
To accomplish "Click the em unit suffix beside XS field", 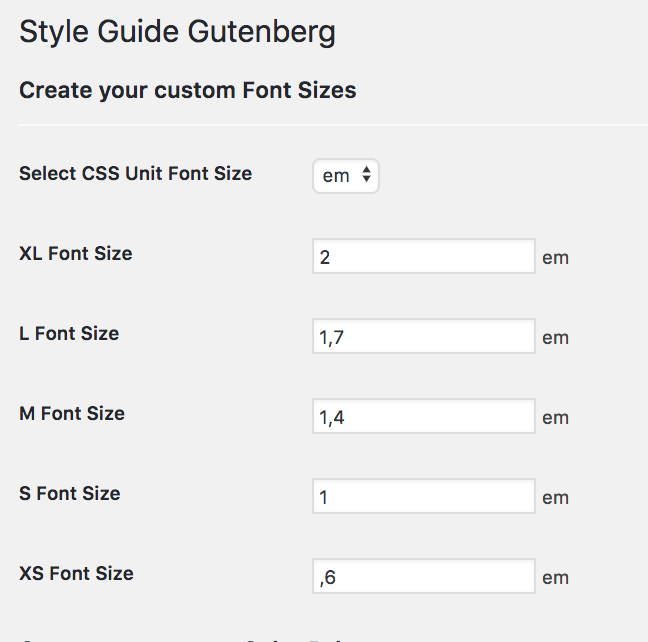I will click(x=555, y=578).
